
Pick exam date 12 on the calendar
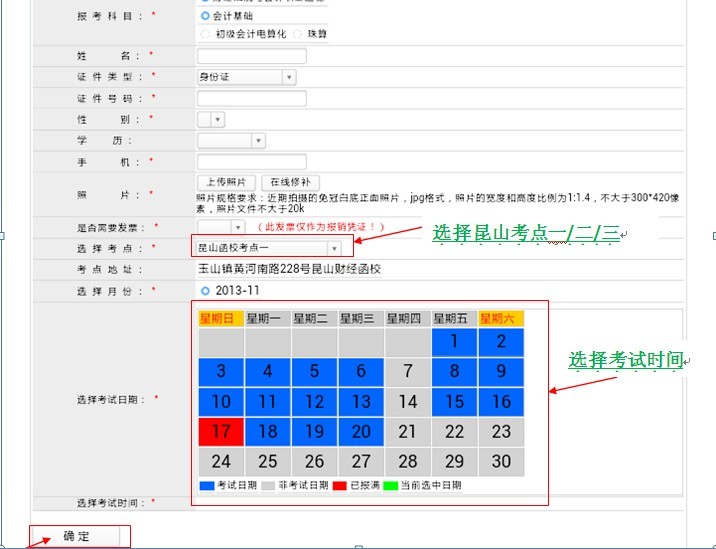pyautogui.click(x=314, y=401)
